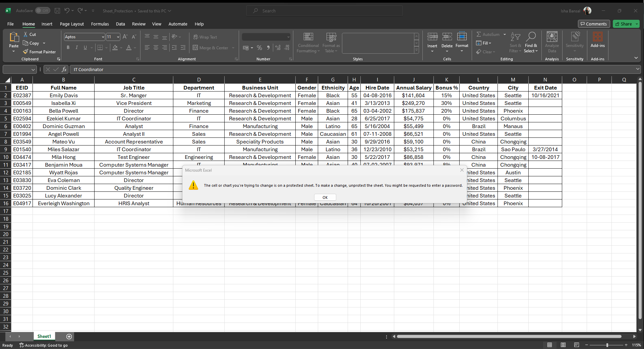Viewport: 644px width, 349px height.
Task: Expand the font size dropdown
Action: coord(118,37)
